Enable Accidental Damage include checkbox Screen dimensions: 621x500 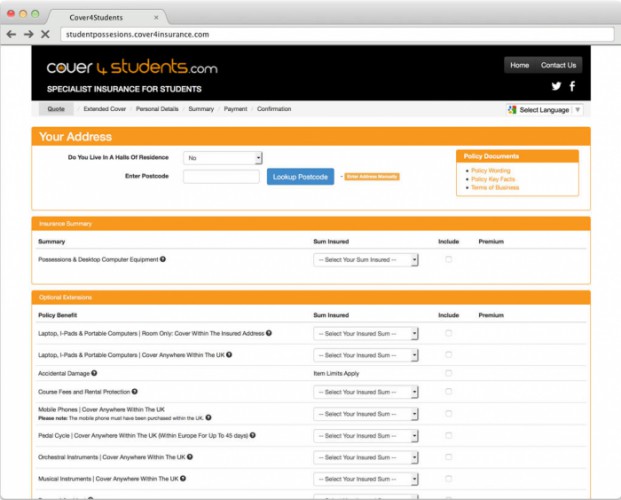click(448, 373)
